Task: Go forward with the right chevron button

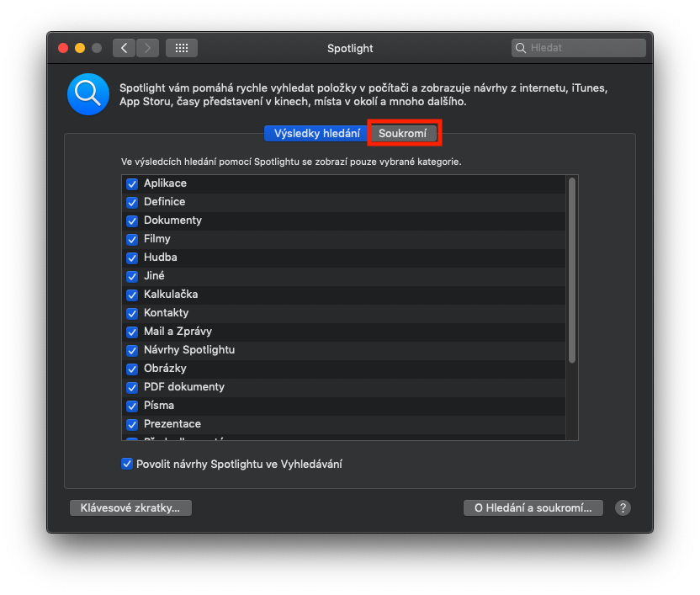Action: tap(148, 48)
